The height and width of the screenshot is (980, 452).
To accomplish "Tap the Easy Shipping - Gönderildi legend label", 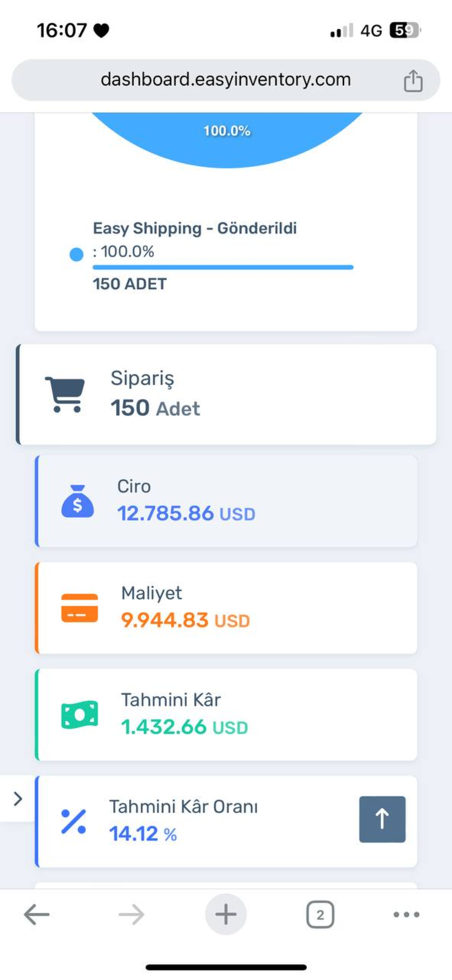I will coord(195,228).
